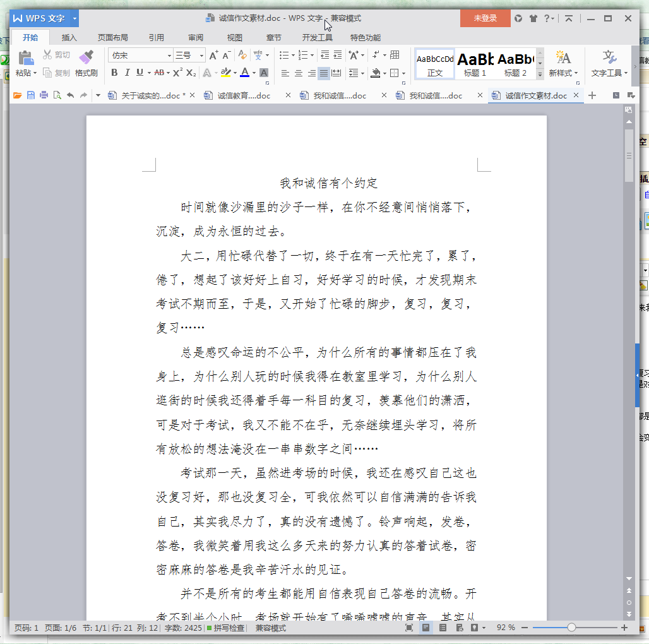649x644 pixels.
Task: Click the redo arrow icon
Action: click(83, 95)
